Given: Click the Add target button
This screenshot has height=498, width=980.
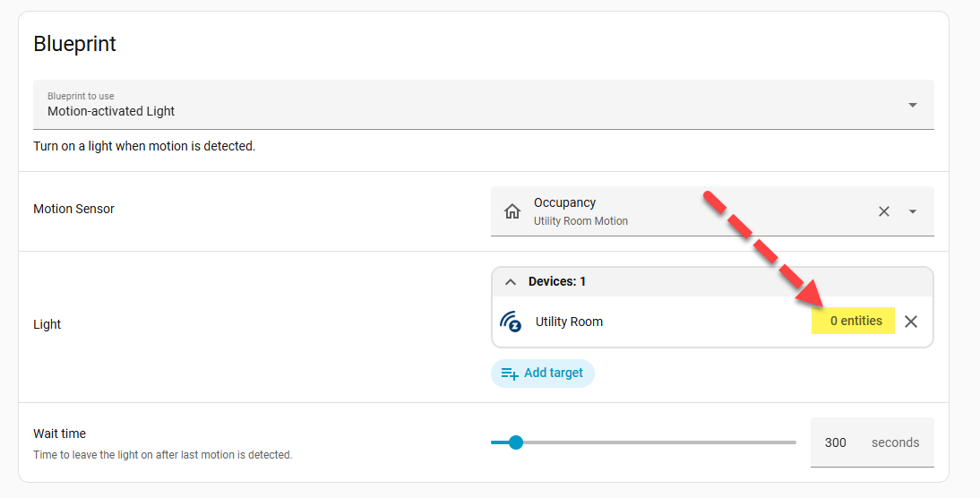Looking at the screenshot, I should click(x=542, y=373).
